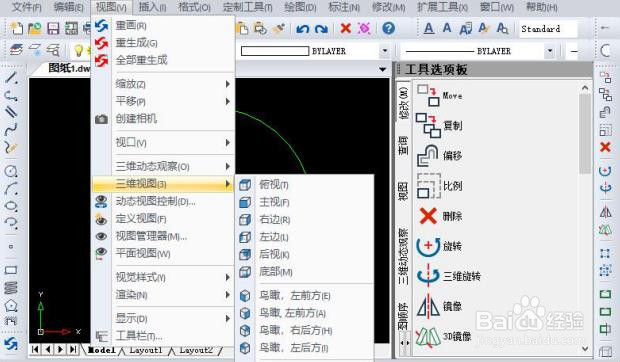This screenshot has height=362, width=620.
Task: Select 复制 copy tool in palette
Action: (439, 126)
